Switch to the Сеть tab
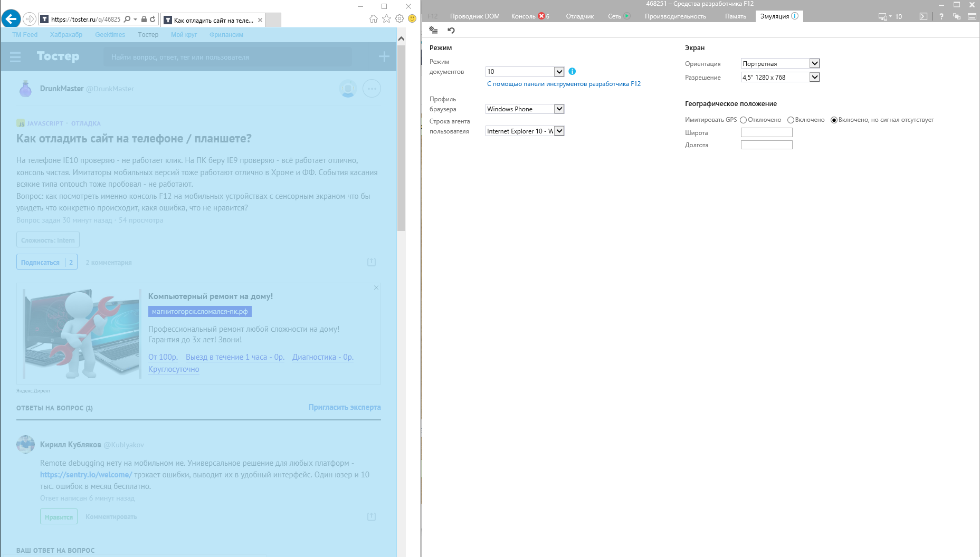 coord(614,16)
